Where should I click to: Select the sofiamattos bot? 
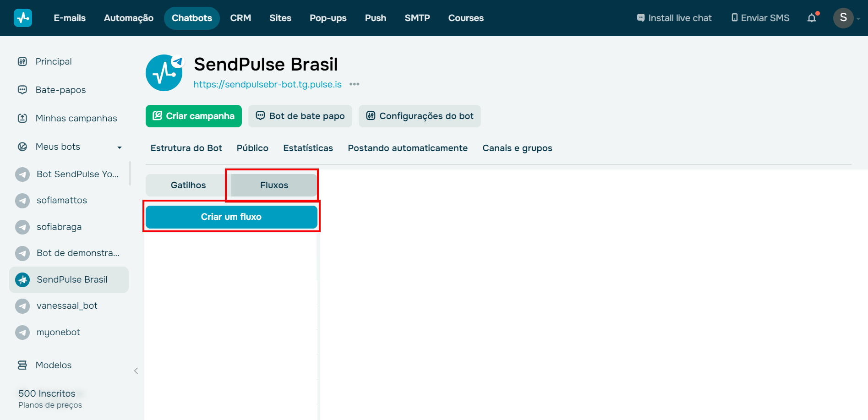pos(69,201)
